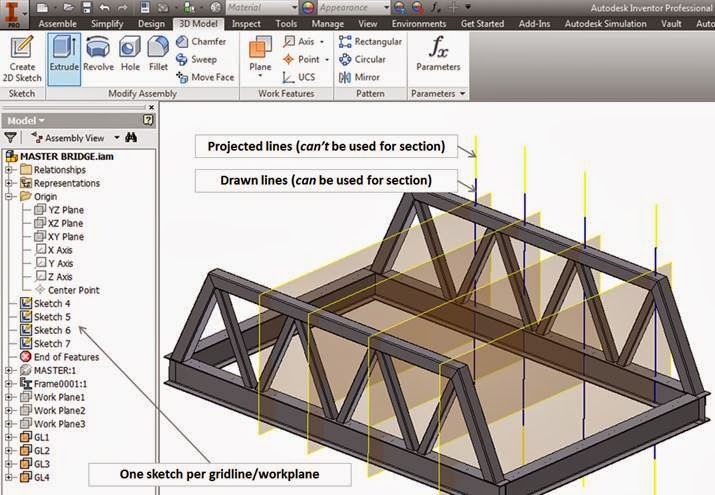The image size is (715, 495).
Task: Click Create 2D Sketch
Action: [x=22, y=59]
